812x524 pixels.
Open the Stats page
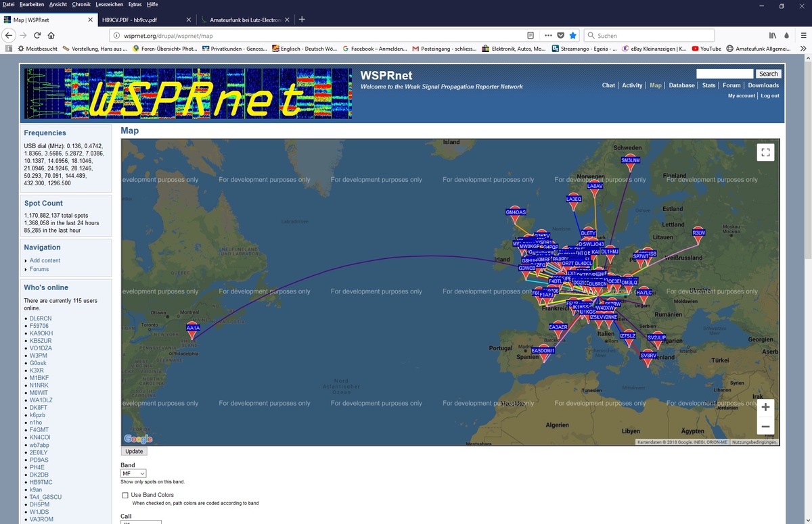(708, 85)
